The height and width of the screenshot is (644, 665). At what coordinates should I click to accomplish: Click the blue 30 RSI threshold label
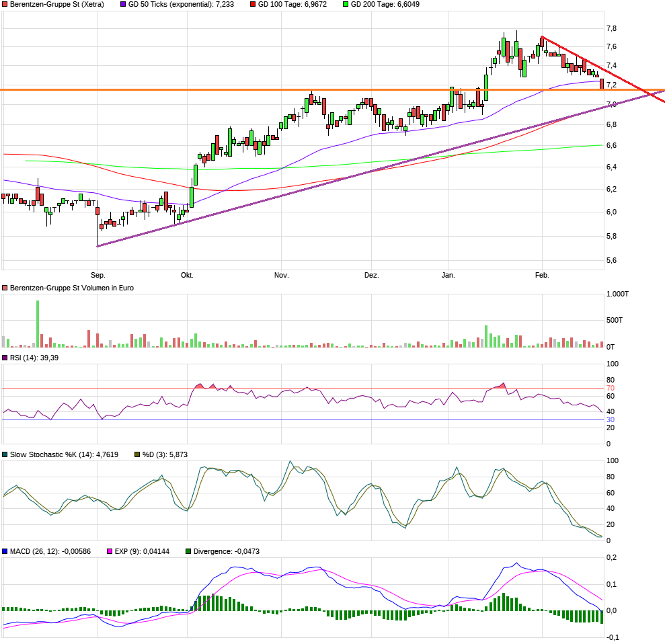611,419
